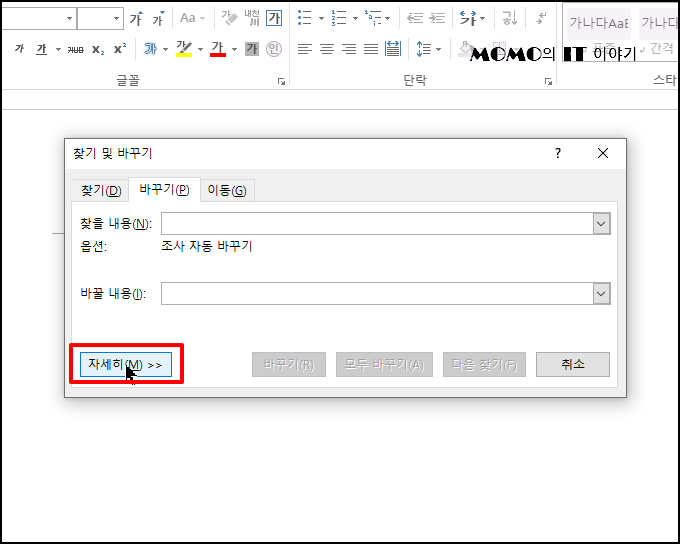Switch to 이동(G) tab
The width and height of the screenshot is (680, 544).
[227, 190]
